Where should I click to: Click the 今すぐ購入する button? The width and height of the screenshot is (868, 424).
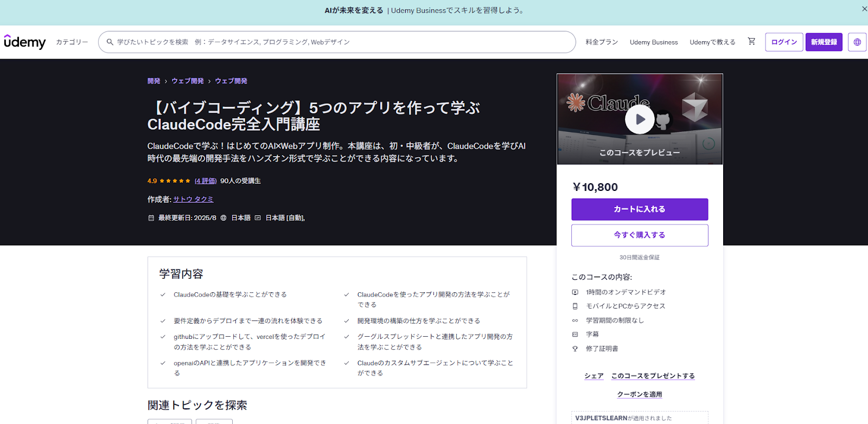pos(640,235)
